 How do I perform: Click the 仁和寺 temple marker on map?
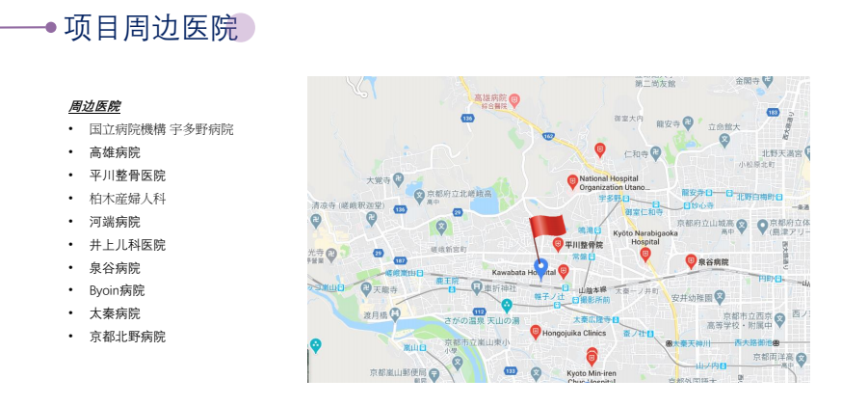coord(655,153)
